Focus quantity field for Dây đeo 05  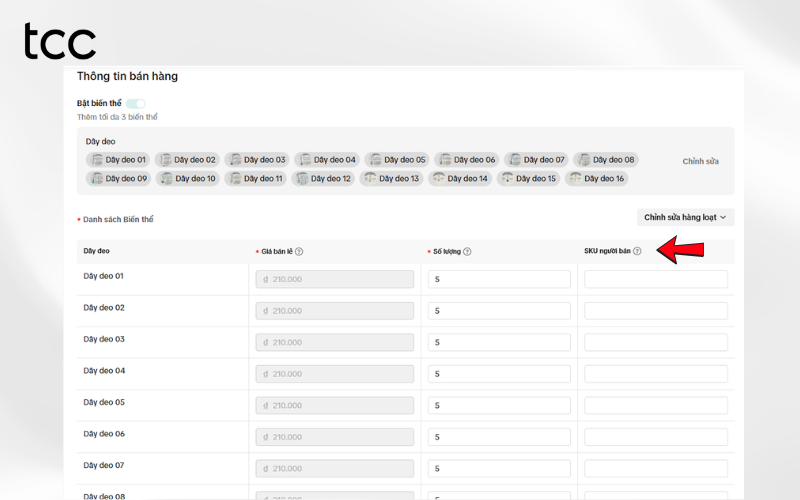[x=499, y=406]
